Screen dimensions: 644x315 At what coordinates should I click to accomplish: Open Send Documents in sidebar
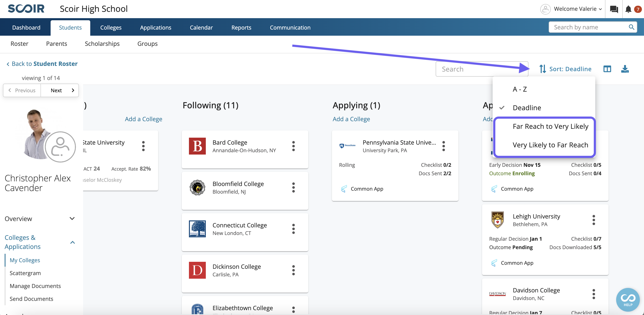(31, 299)
